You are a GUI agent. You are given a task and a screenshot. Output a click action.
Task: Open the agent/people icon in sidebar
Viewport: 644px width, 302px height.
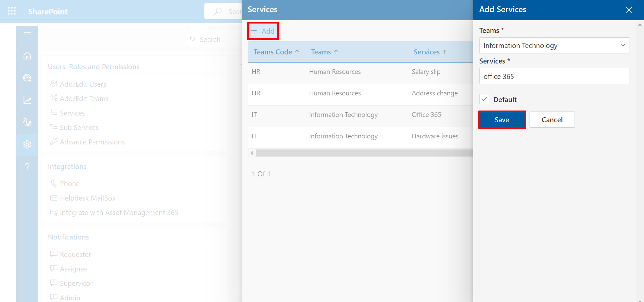coord(27,122)
